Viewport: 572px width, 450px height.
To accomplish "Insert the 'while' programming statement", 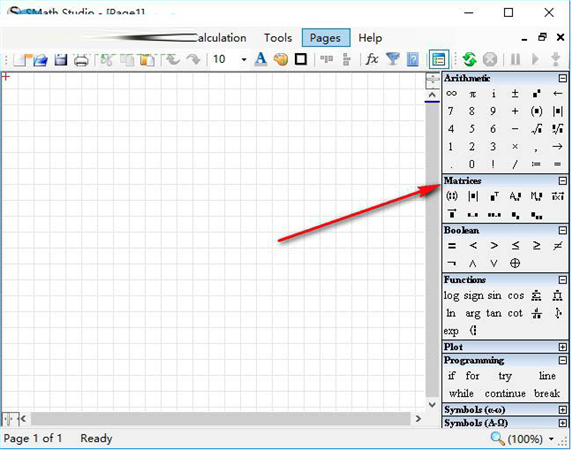I will click(x=461, y=393).
